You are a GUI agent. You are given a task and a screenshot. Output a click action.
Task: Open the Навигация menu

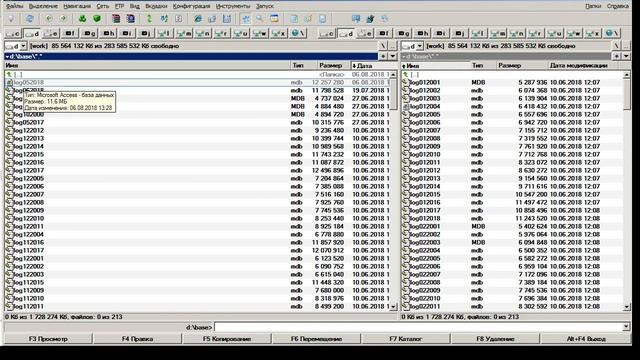click(77, 6)
